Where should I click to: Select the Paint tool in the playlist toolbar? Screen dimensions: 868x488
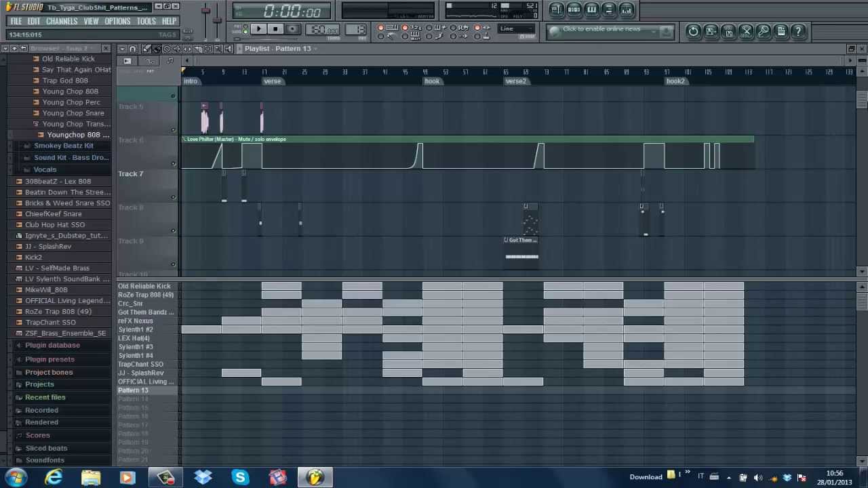(157, 48)
